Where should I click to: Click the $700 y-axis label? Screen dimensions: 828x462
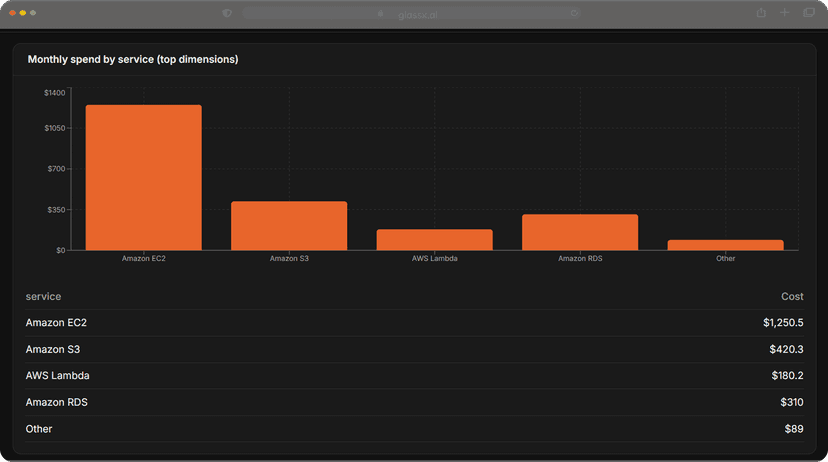[x=57, y=169]
